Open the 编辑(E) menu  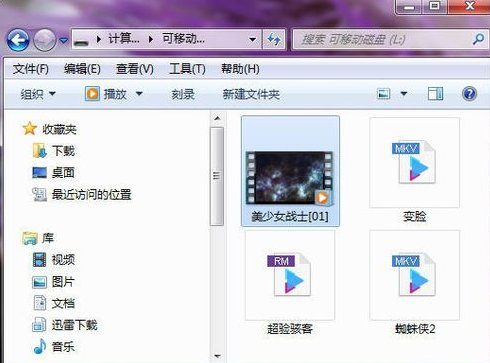point(82,69)
